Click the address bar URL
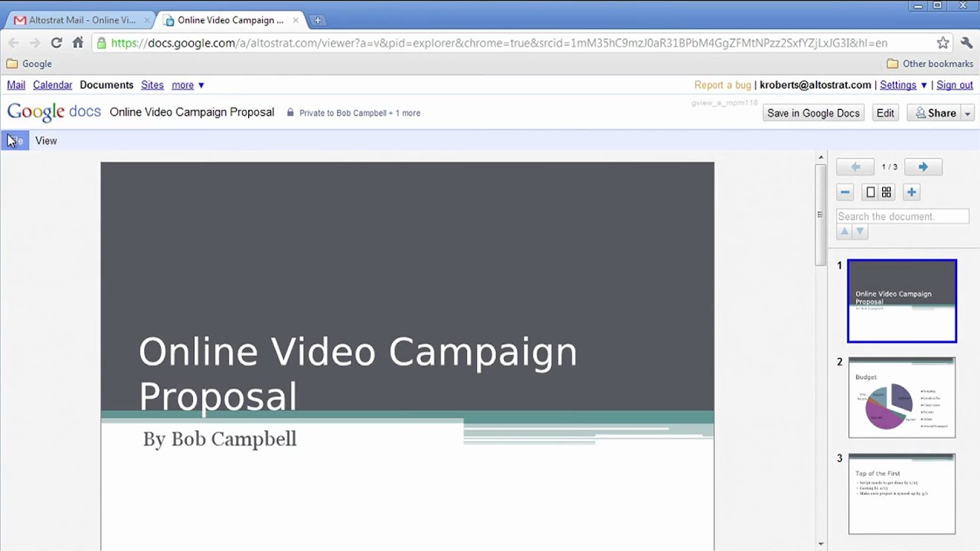980x551 pixels. [498, 43]
